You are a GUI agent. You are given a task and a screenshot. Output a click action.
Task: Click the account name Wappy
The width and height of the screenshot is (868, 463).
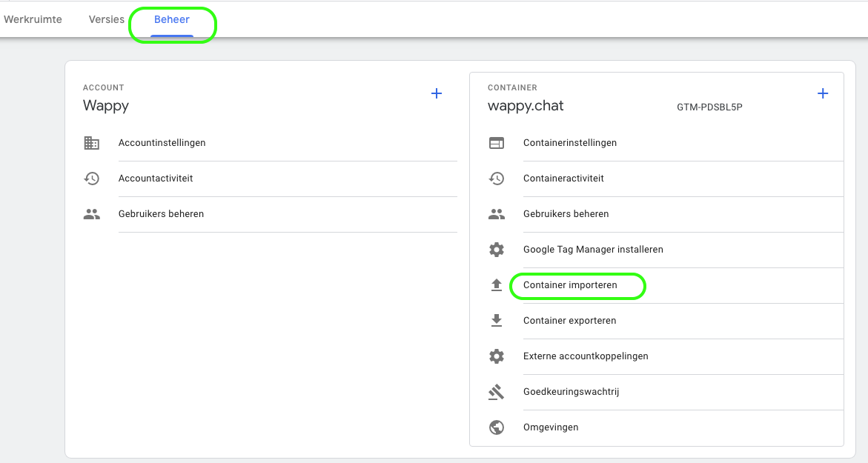pyautogui.click(x=106, y=106)
